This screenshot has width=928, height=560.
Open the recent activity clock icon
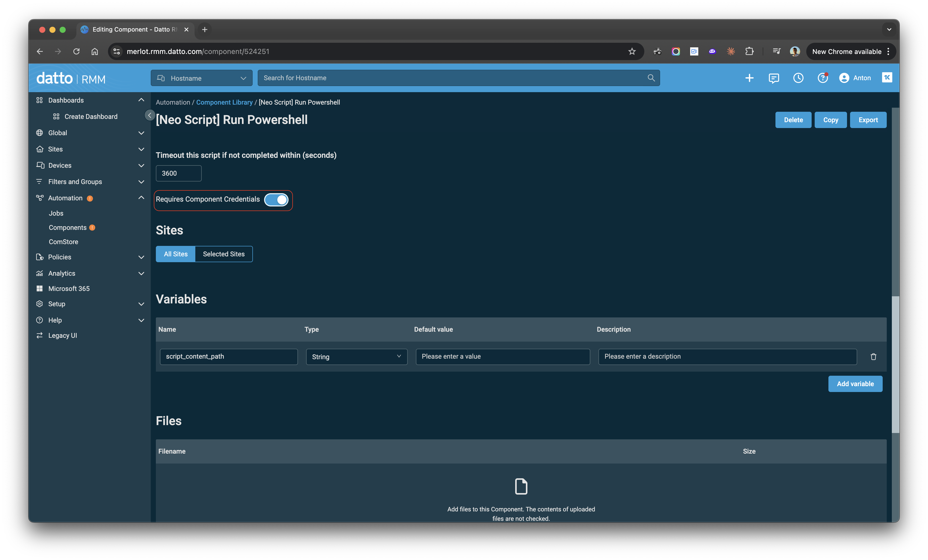[x=798, y=78]
